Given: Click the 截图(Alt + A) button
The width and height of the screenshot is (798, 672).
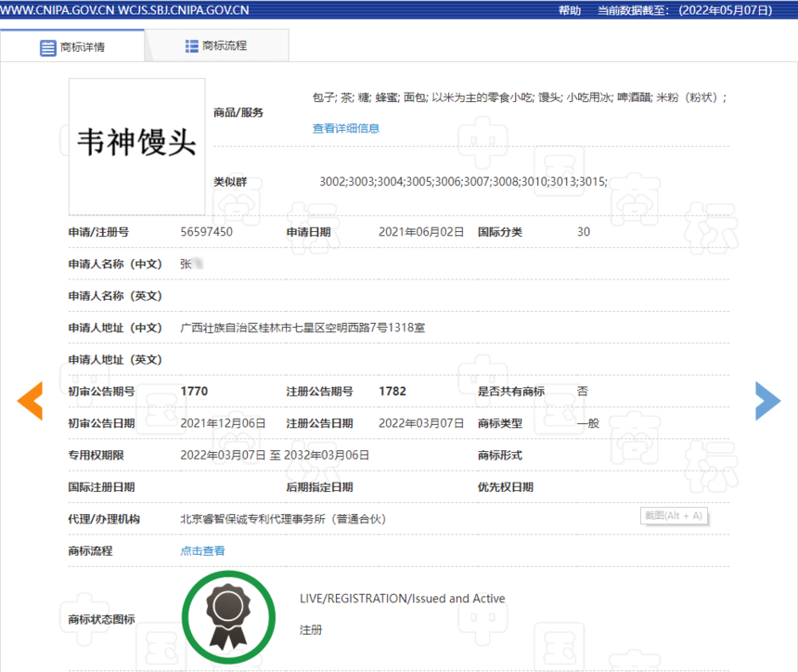Looking at the screenshot, I should pyautogui.click(x=674, y=516).
